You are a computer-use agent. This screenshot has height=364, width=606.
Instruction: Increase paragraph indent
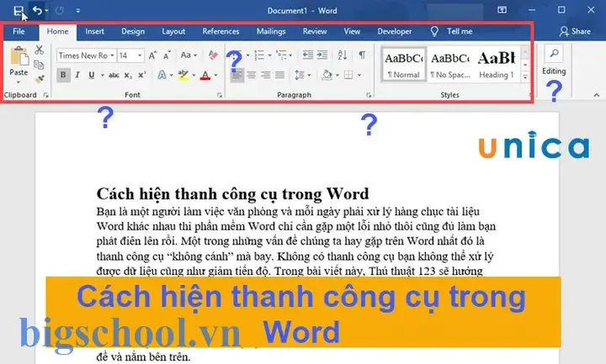pyautogui.click(x=322, y=55)
